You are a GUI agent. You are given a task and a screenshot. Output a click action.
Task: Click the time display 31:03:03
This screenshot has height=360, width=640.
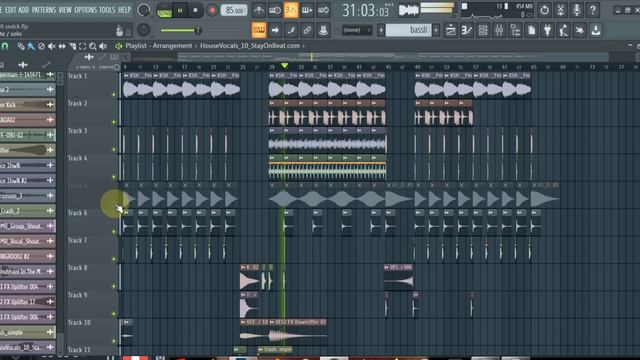[x=365, y=11]
